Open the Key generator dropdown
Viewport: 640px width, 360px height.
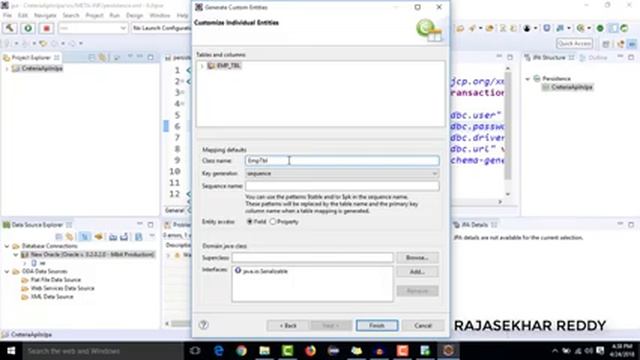point(342,173)
